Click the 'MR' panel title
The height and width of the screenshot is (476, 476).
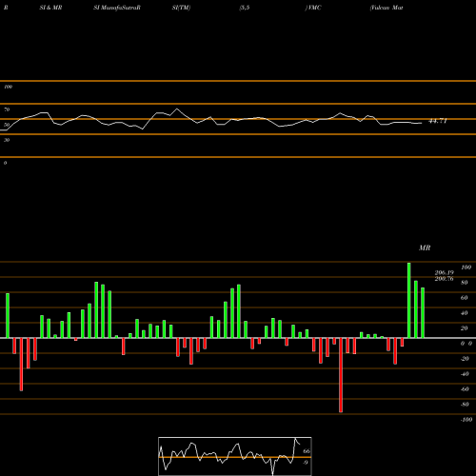pyautogui.click(x=425, y=248)
